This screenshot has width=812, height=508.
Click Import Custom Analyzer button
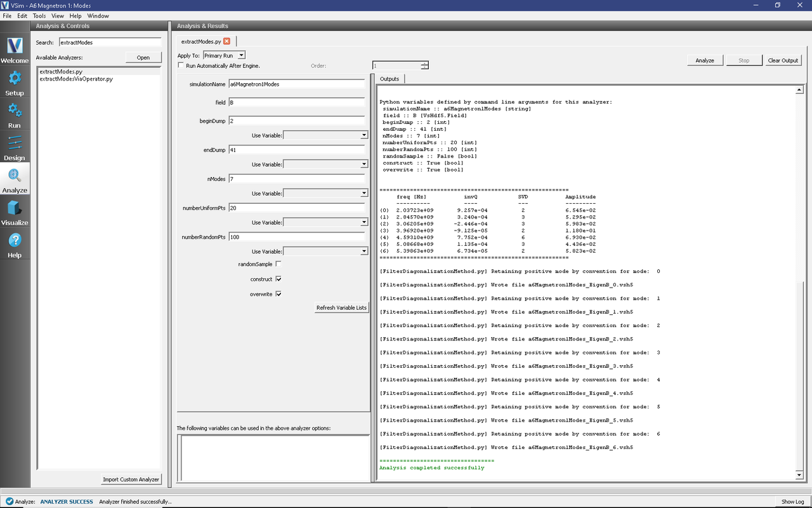pos(131,479)
